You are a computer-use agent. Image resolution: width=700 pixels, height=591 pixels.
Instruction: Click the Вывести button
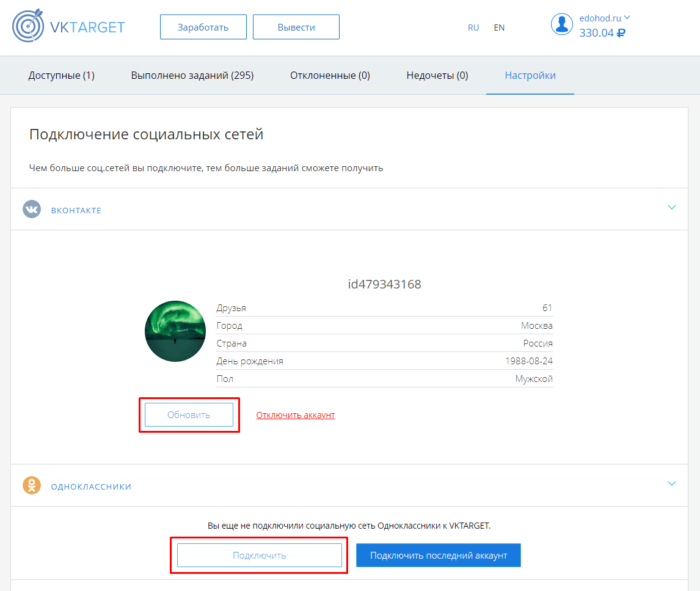[x=296, y=28]
